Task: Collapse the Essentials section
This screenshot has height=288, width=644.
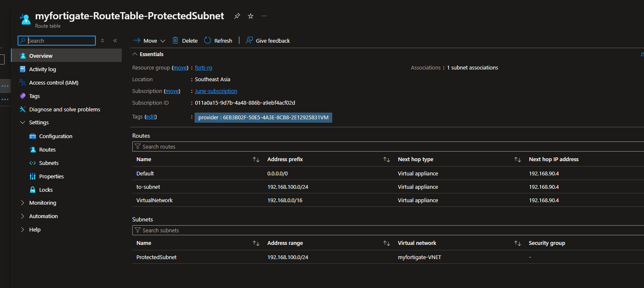Action: (x=135, y=54)
